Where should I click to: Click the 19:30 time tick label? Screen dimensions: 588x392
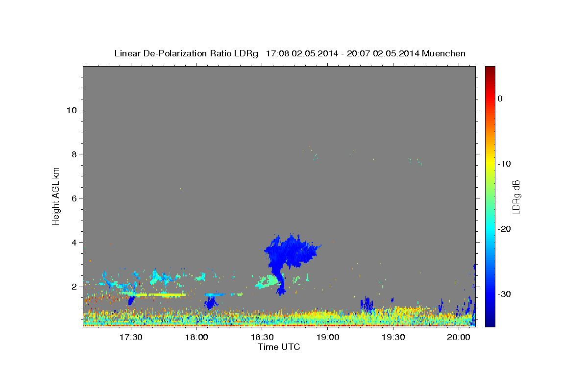(x=393, y=337)
